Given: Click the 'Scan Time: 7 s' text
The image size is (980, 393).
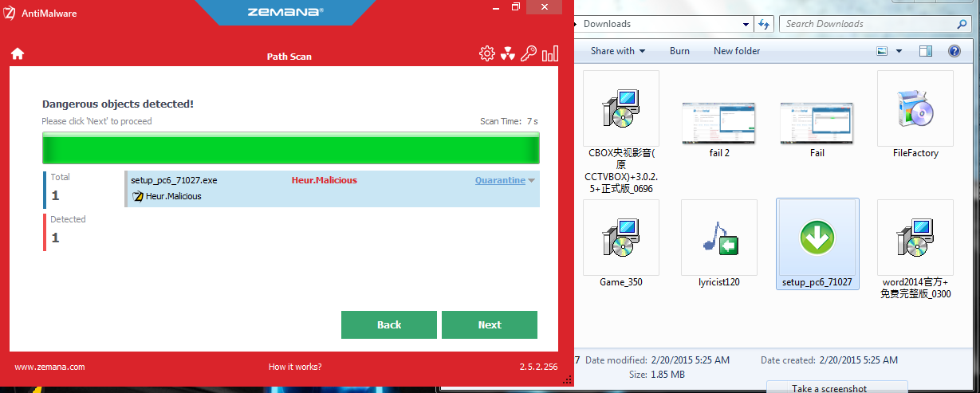Looking at the screenshot, I should (509, 121).
